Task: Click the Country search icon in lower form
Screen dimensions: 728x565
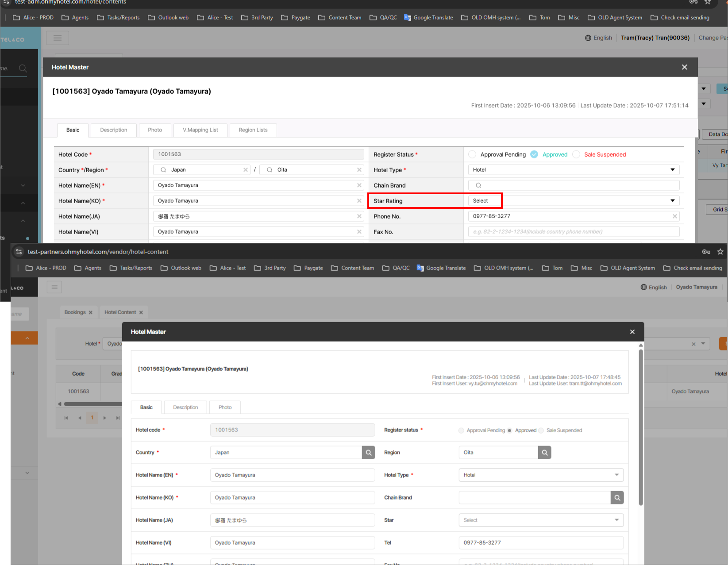Action: [x=368, y=452]
